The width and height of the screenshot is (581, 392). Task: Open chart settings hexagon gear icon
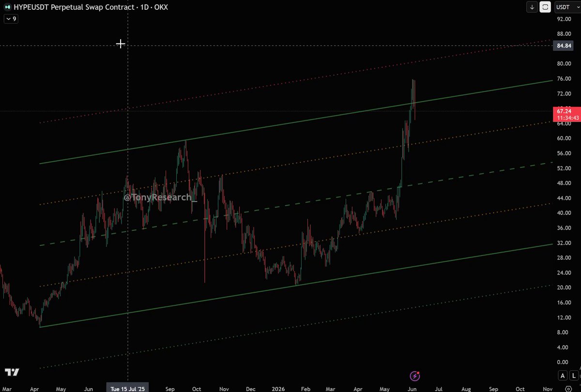click(x=568, y=388)
